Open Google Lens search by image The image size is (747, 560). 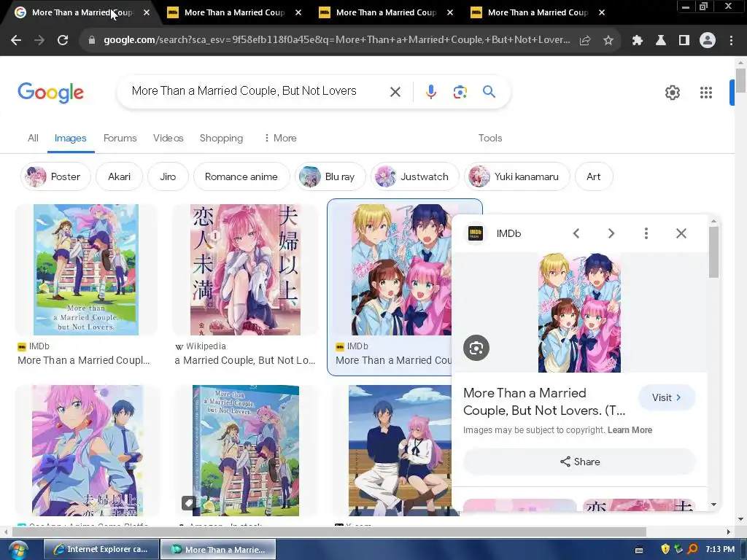[460, 92]
